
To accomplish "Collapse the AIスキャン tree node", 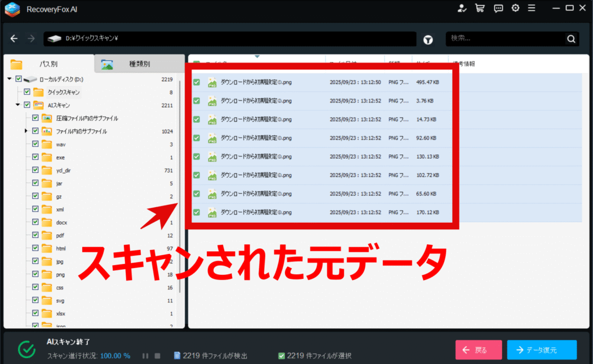I will click(x=18, y=105).
